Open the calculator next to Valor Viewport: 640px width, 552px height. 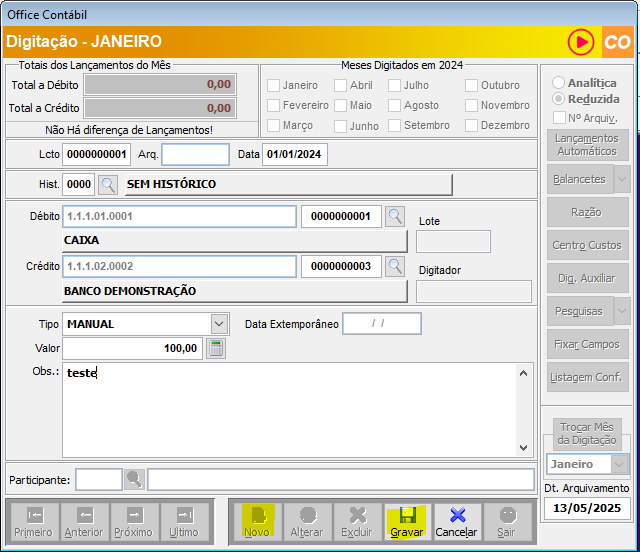[x=216, y=348]
